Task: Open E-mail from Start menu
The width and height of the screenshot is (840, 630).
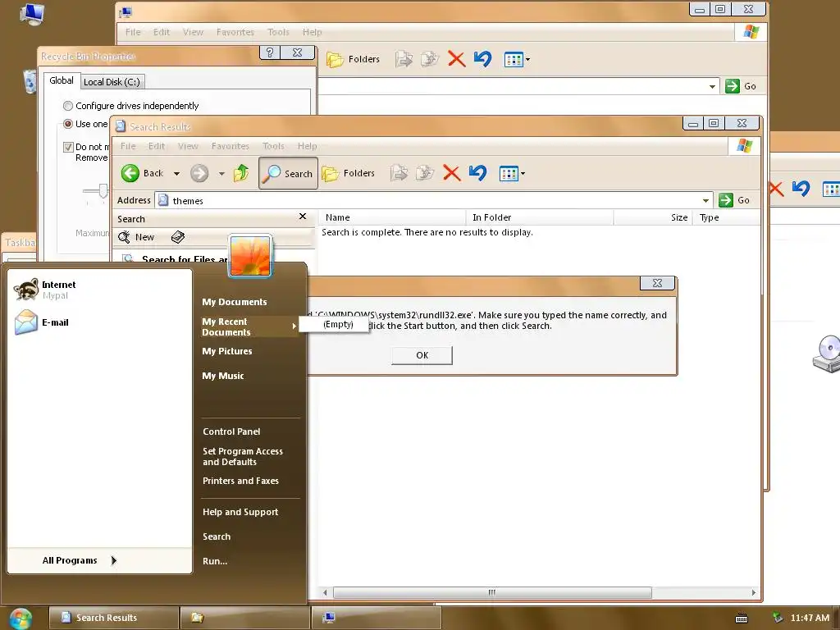Action: (x=42, y=322)
